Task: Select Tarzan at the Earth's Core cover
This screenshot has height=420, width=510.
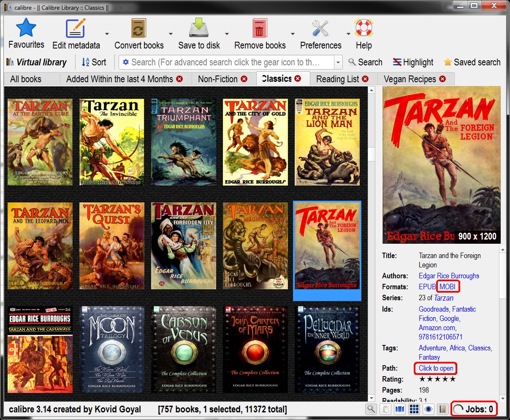Action: pyautogui.click(x=40, y=142)
